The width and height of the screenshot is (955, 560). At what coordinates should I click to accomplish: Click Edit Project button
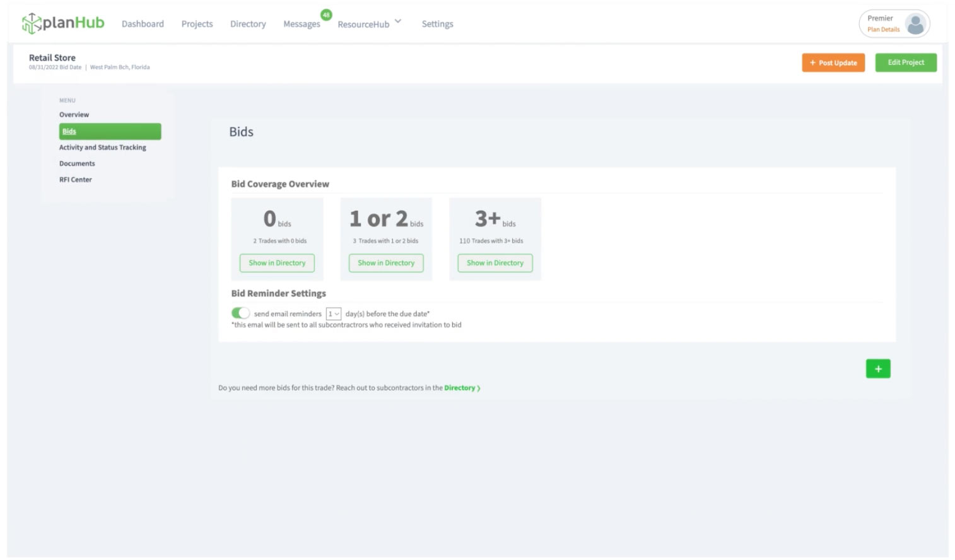point(905,62)
